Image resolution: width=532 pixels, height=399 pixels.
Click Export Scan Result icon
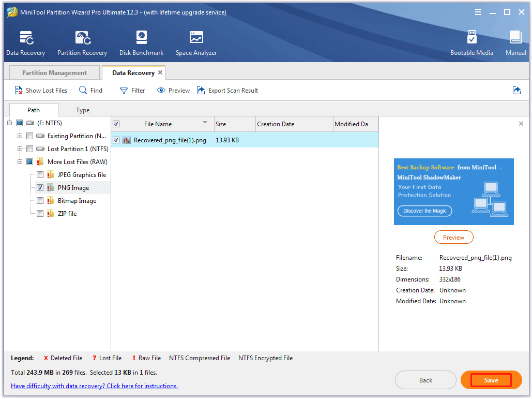[201, 91]
